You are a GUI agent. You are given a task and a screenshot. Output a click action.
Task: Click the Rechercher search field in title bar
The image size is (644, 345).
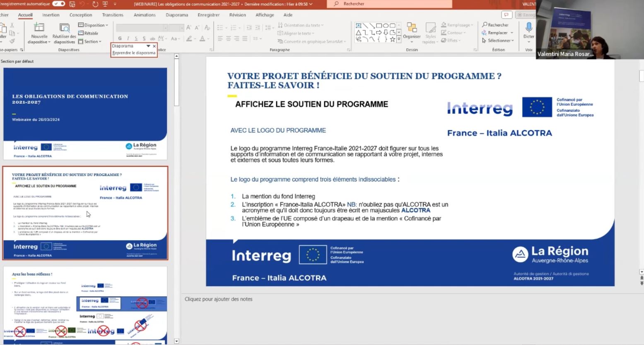pos(389,4)
